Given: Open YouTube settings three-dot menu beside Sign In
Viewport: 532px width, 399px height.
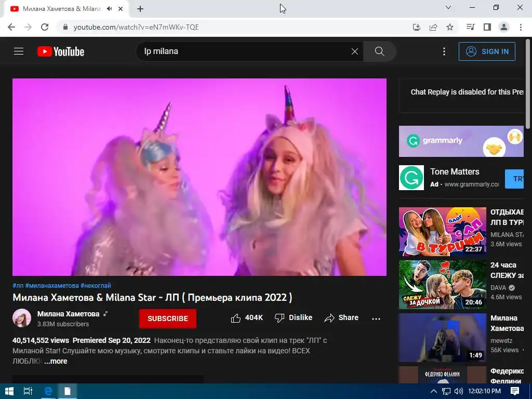Looking at the screenshot, I should [444, 51].
